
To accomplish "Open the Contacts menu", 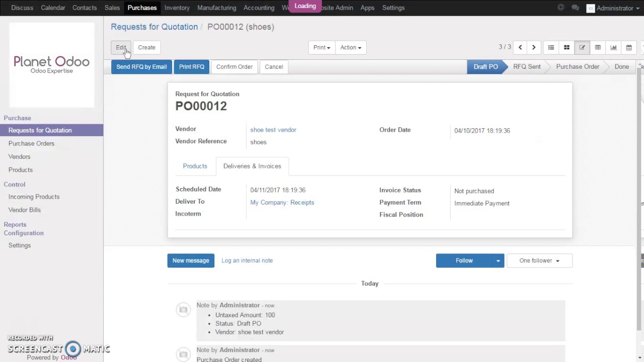I will (x=85, y=8).
